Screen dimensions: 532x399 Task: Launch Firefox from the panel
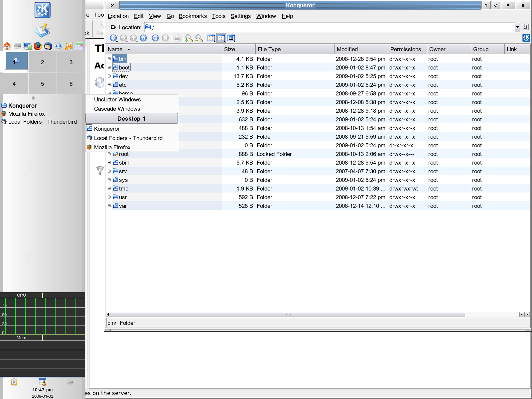(x=38, y=46)
